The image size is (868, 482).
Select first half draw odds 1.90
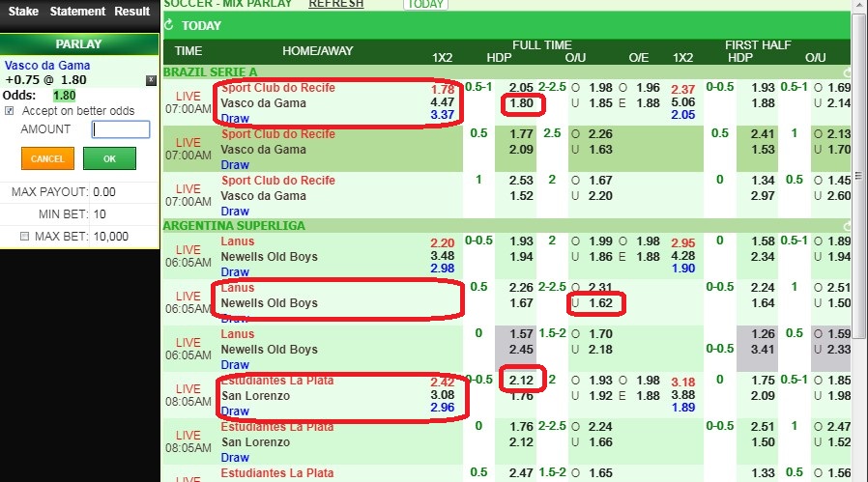click(682, 269)
